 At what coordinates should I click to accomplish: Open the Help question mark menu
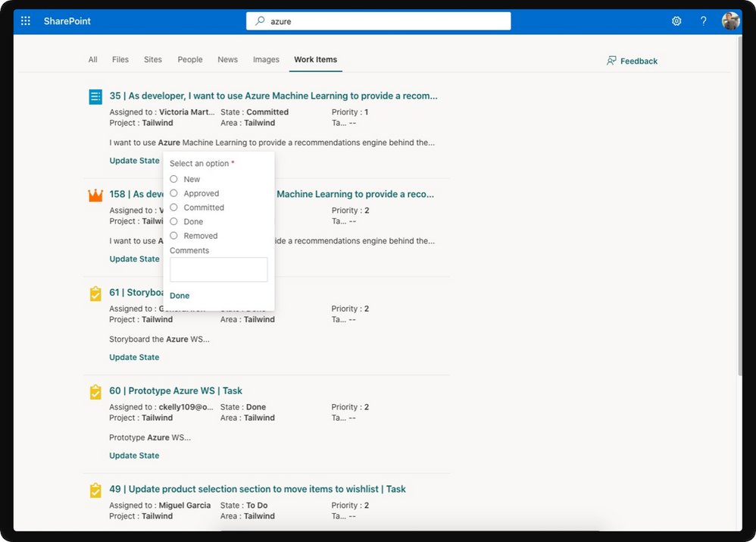tap(703, 20)
